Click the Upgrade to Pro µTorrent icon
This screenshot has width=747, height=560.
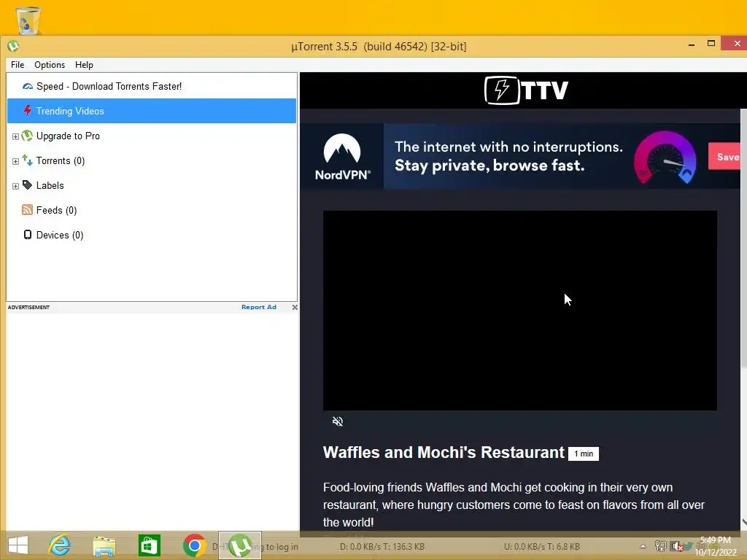coord(27,136)
